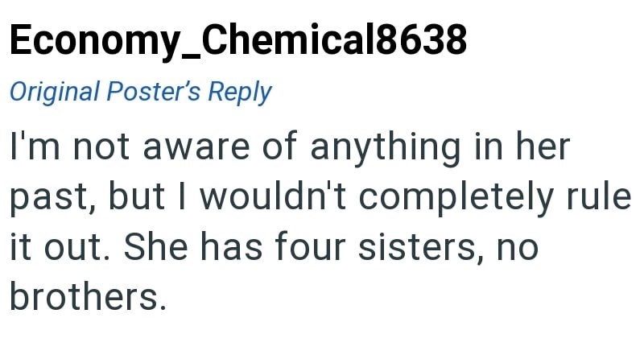Click the word "Reply" in the blue label
Screen dimensions: 644x359
point(240,91)
